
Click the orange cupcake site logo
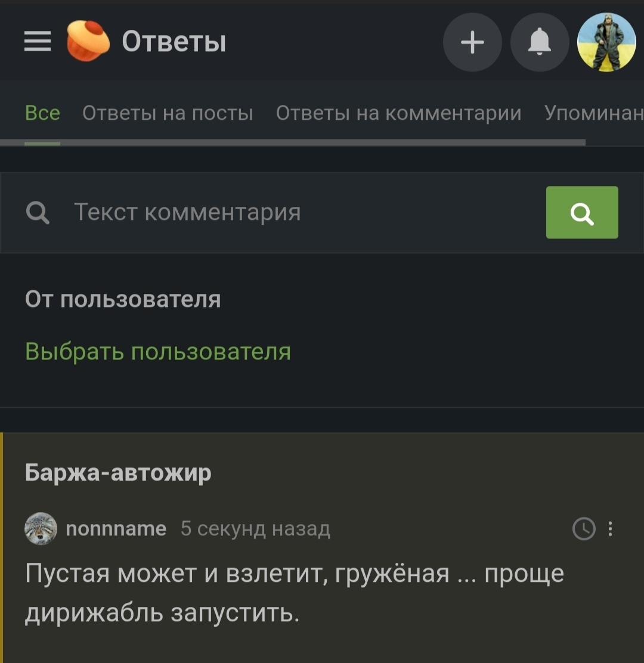[x=88, y=41]
